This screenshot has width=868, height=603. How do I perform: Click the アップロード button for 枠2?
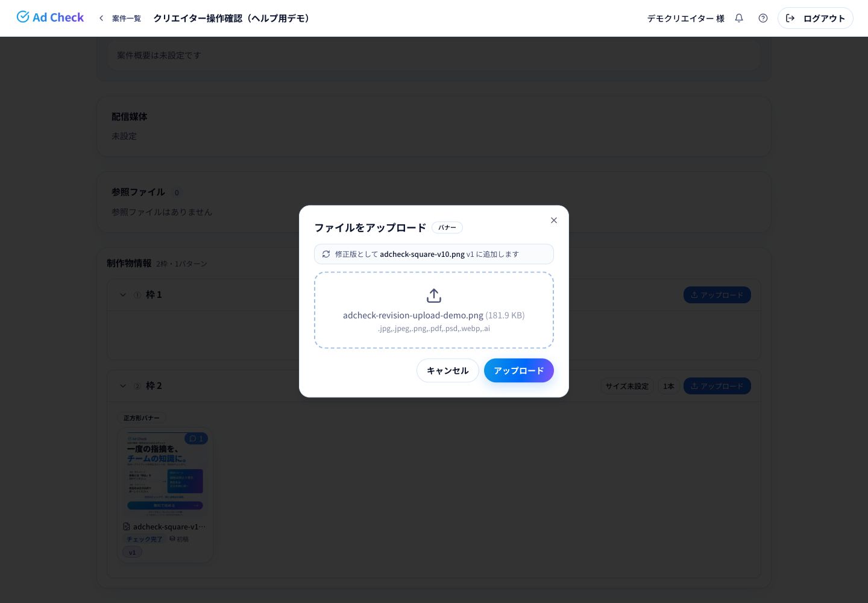tap(717, 386)
